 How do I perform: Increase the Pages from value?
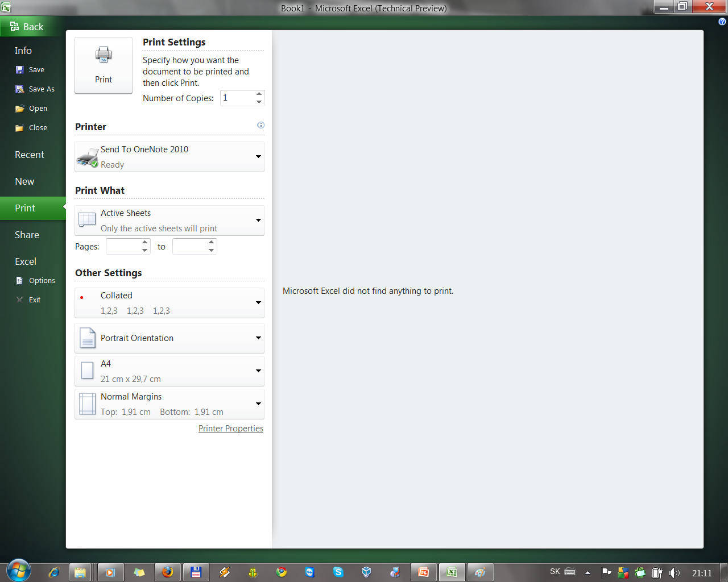click(145, 243)
